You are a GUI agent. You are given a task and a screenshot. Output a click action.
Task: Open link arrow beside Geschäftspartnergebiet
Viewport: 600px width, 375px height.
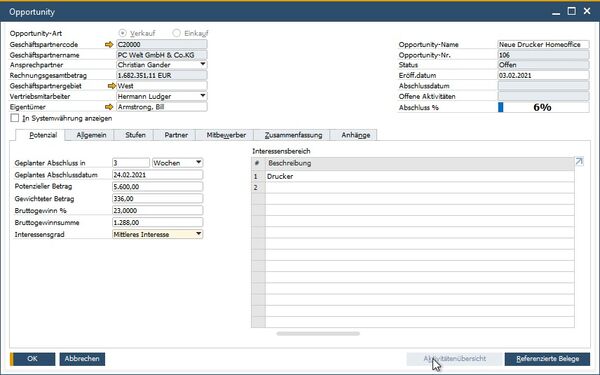[111, 86]
